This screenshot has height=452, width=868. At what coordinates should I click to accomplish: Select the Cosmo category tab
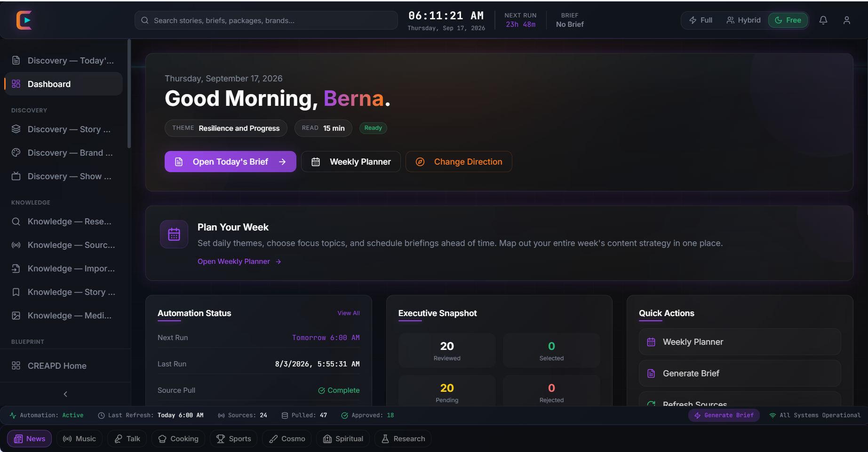(287, 438)
